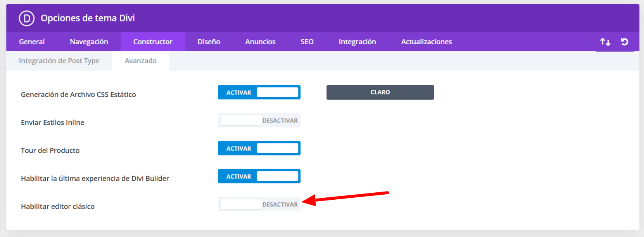
Task: Switch to the Navegación tab
Action: click(89, 42)
